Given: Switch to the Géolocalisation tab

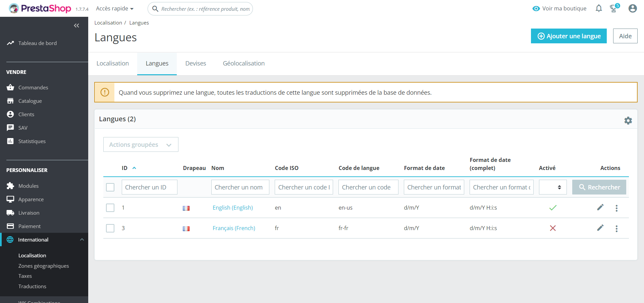Looking at the screenshot, I should coord(244,63).
